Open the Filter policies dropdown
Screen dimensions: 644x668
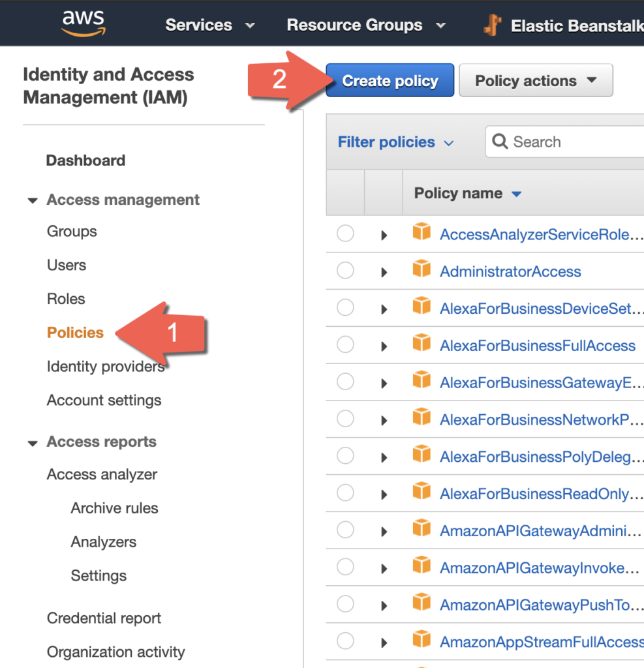coord(395,142)
